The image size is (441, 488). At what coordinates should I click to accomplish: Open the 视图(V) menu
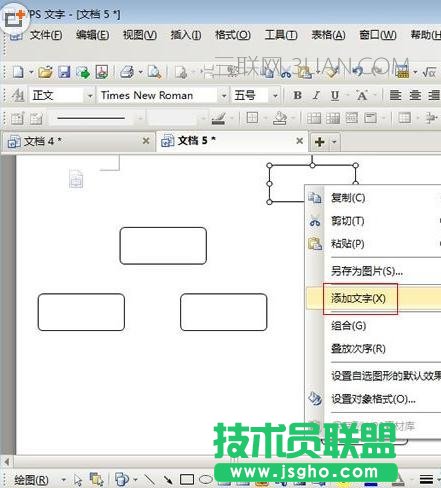140,35
